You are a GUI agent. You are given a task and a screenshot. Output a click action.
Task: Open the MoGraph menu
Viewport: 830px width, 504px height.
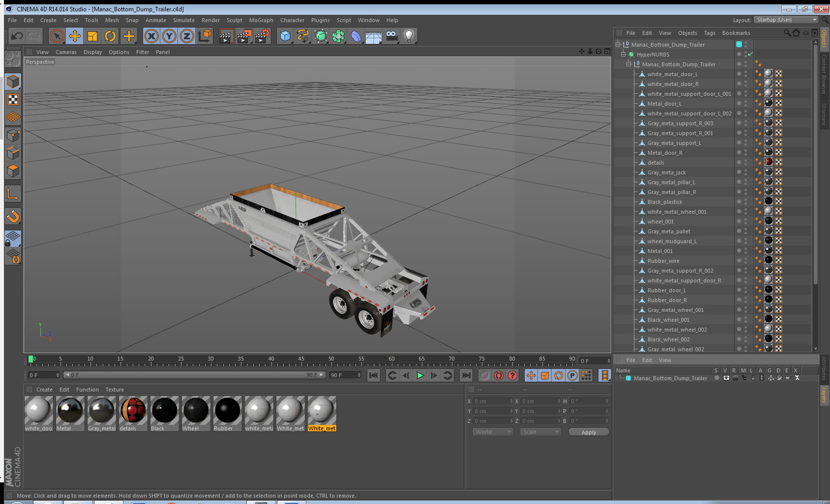261,20
